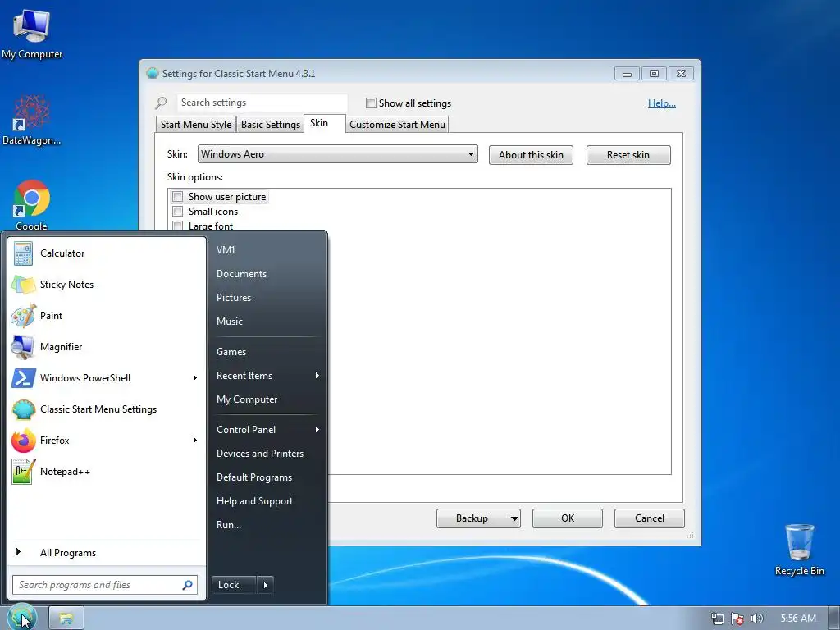Viewport: 840px width, 630px height.
Task: Click the taskbar clock showing 5:56 AM
Action: pyautogui.click(x=798, y=619)
